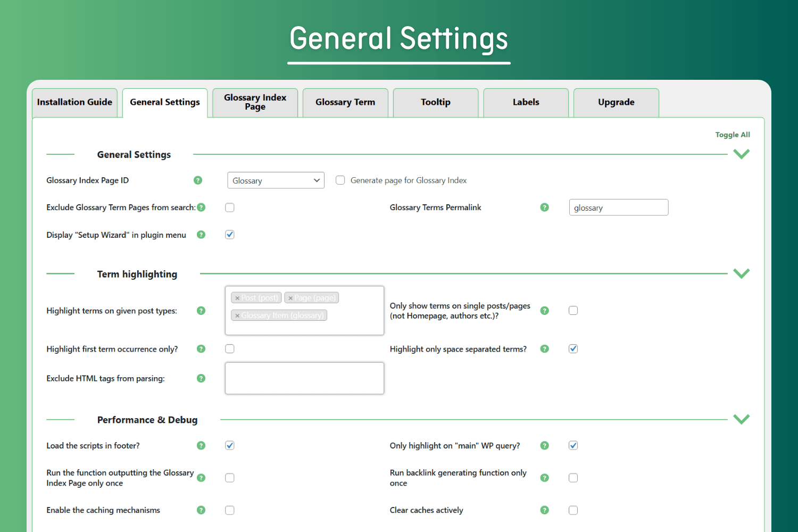The width and height of the screenshot is (798, 532).
Task: Remove the Post (post) tag
Action: [x=237, y=298]
